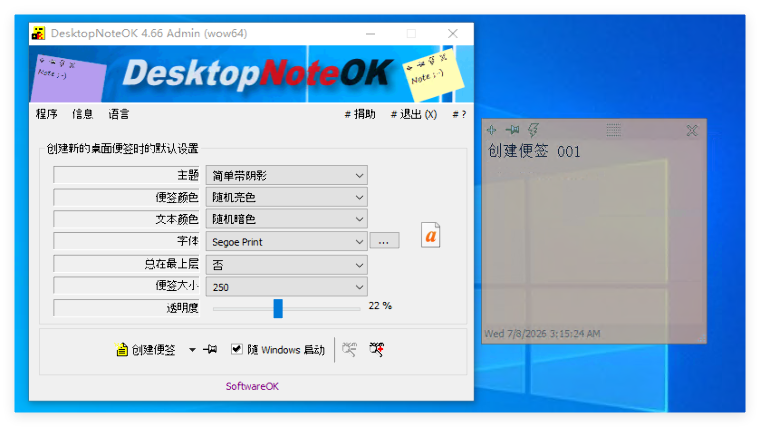
Task: Click the 便签大小 label field
Action: point(127,285)
